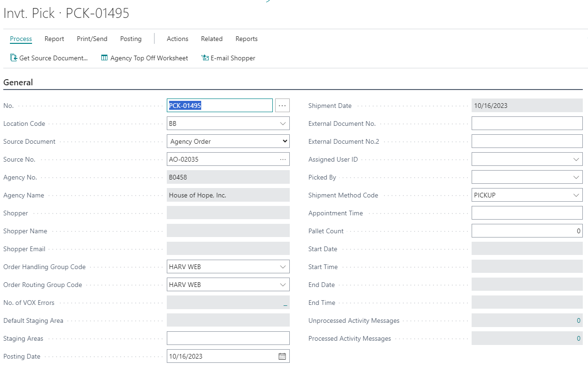The width and height of the screenshot is (588, 377).
Task: Expand the Shipment Method Code dropdown
Action: 576,195
